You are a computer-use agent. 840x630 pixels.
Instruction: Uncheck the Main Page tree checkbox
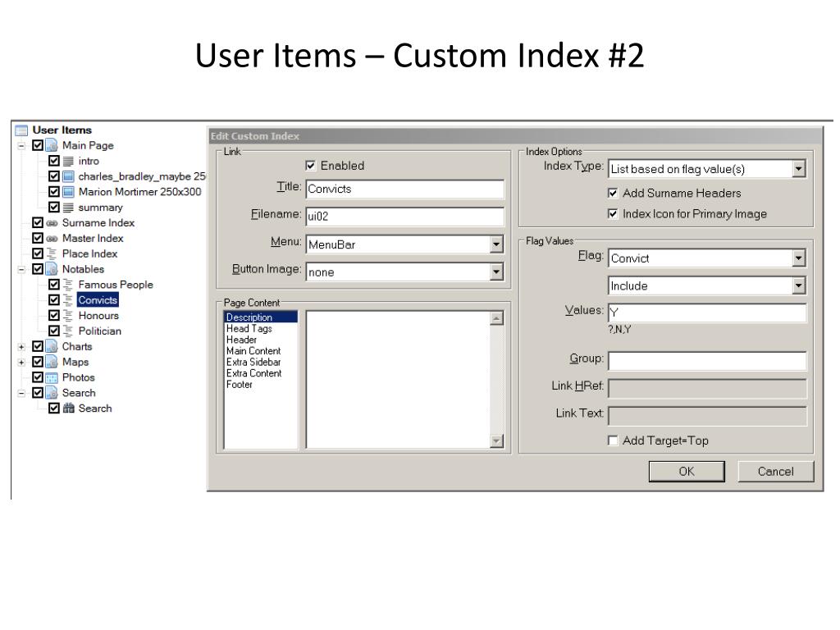(38, 145)
